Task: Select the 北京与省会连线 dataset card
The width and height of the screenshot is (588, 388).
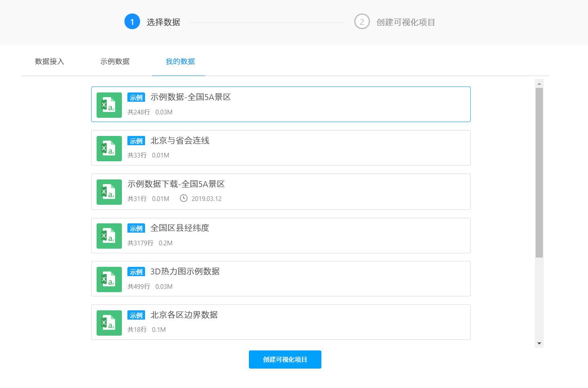Action: point(281,148)
